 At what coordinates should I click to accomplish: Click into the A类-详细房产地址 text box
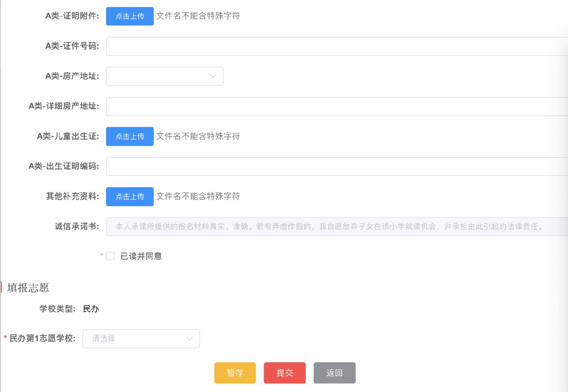pos(331,106)
